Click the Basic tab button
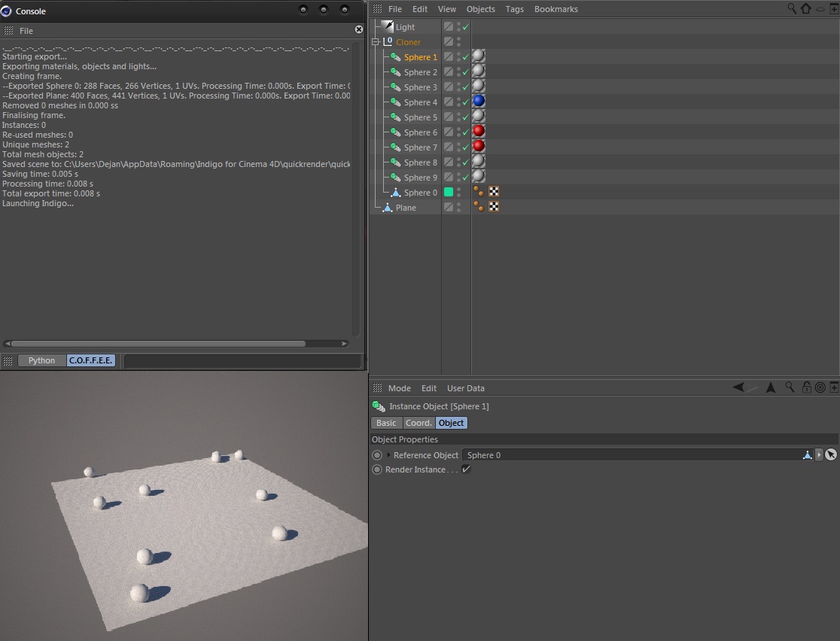 point(386,423)
